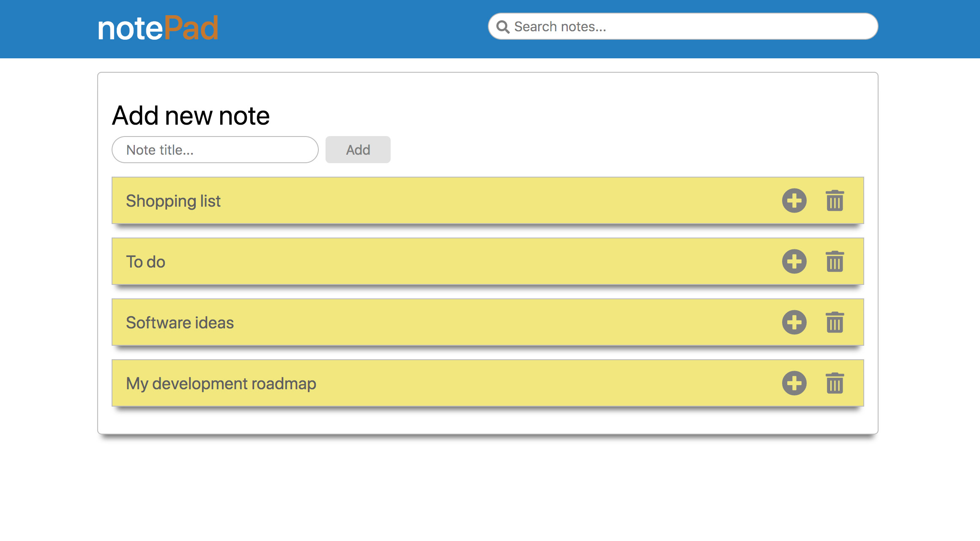Click the plus icon on Shopping list
The width and height of the screenshot is (980, 541).
[794, 201]
